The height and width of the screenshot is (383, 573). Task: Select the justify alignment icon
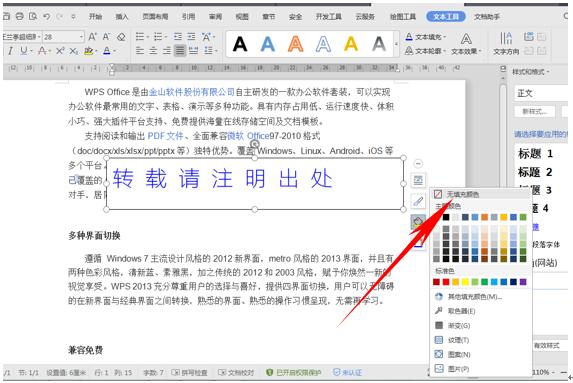click(x=179, y=50)
